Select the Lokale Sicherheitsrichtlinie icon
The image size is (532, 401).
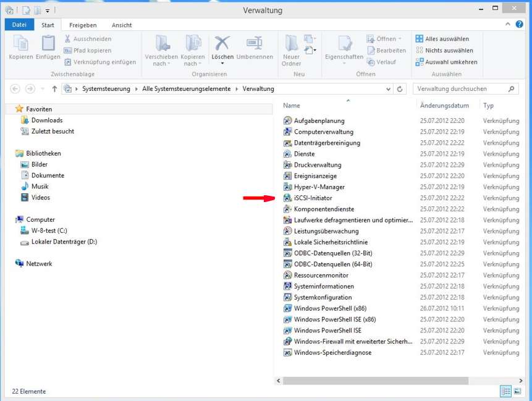click(287, 242)
